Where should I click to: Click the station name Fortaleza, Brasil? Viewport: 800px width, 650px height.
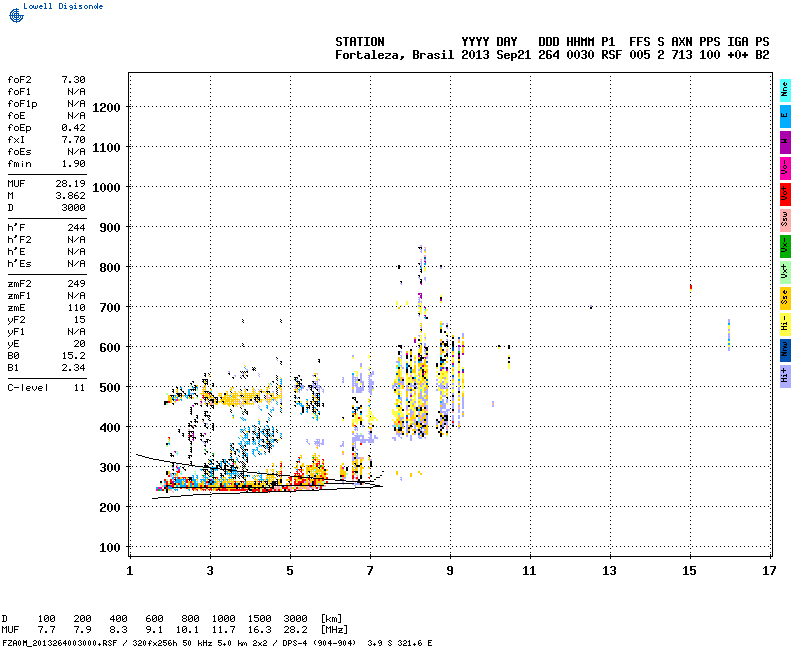point(394,55)
